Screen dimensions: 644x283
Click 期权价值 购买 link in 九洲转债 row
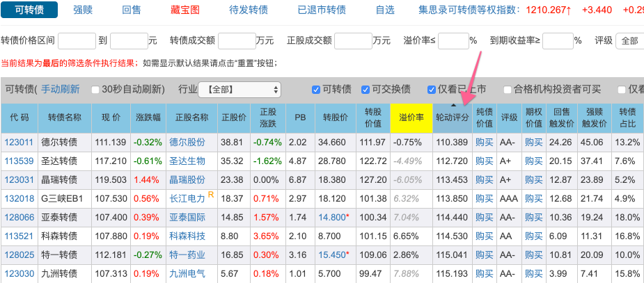533,273
